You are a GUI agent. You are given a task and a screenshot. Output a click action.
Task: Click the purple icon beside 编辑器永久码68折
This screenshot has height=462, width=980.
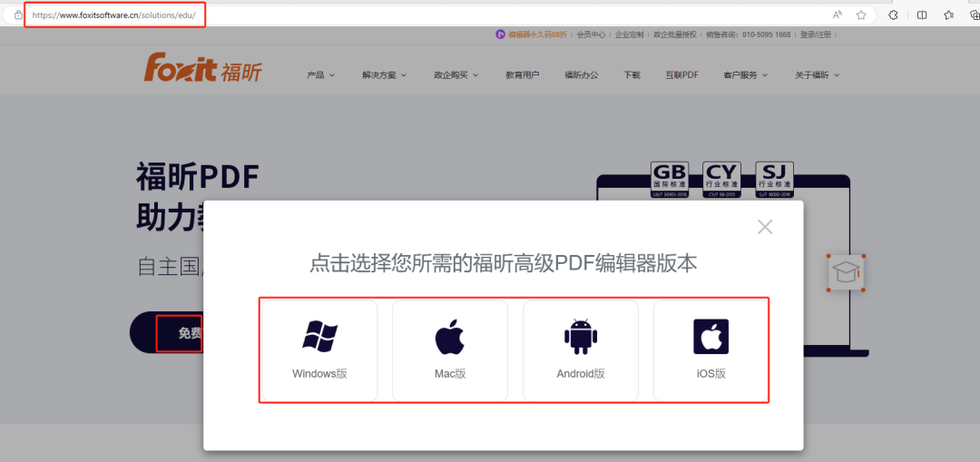[x=501, y=34]
